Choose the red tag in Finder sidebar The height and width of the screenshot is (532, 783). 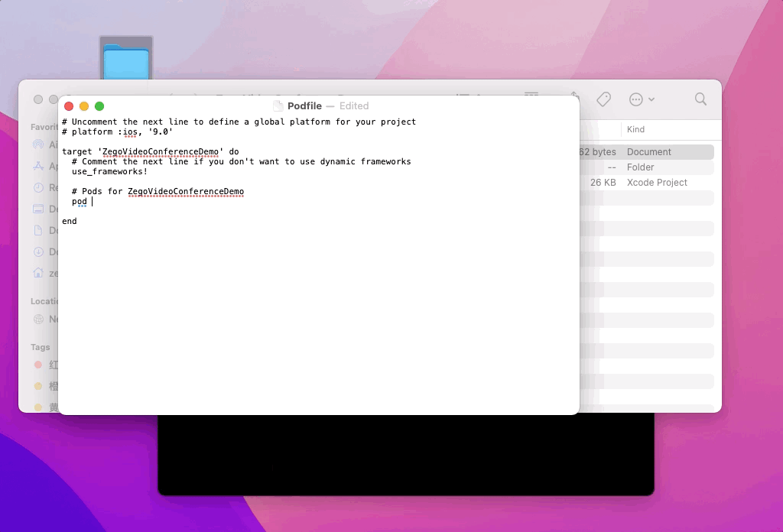38,365
